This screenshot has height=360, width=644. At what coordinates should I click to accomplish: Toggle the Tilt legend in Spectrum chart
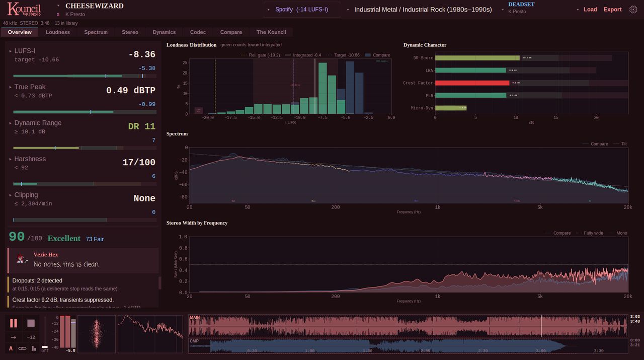(620, 144)
